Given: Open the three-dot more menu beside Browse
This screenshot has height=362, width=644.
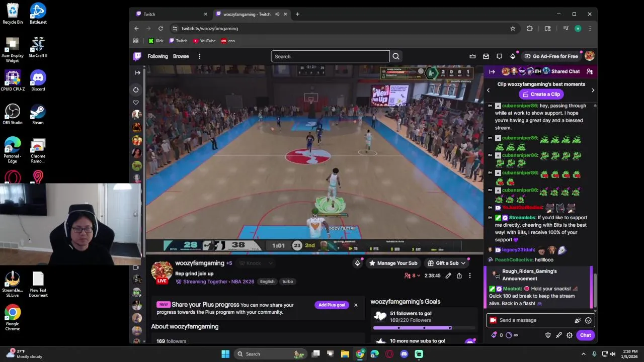Looking at the screenshot, I should pos(199,56).
